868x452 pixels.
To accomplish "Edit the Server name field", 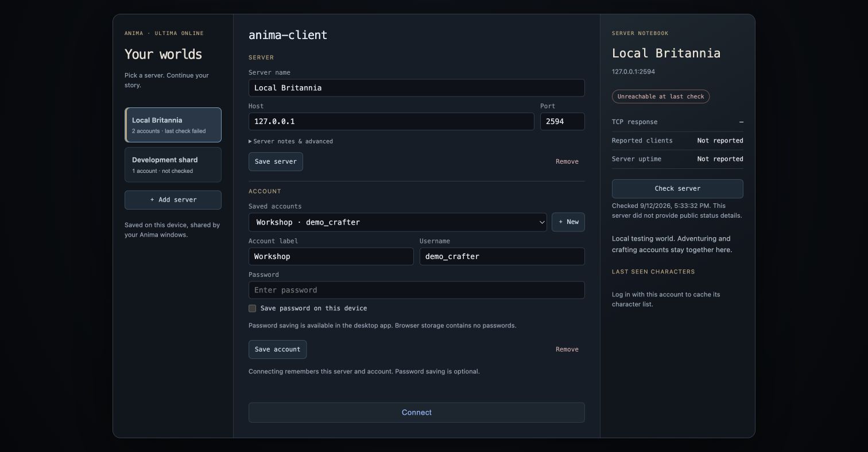I will (x=416, y=88).
